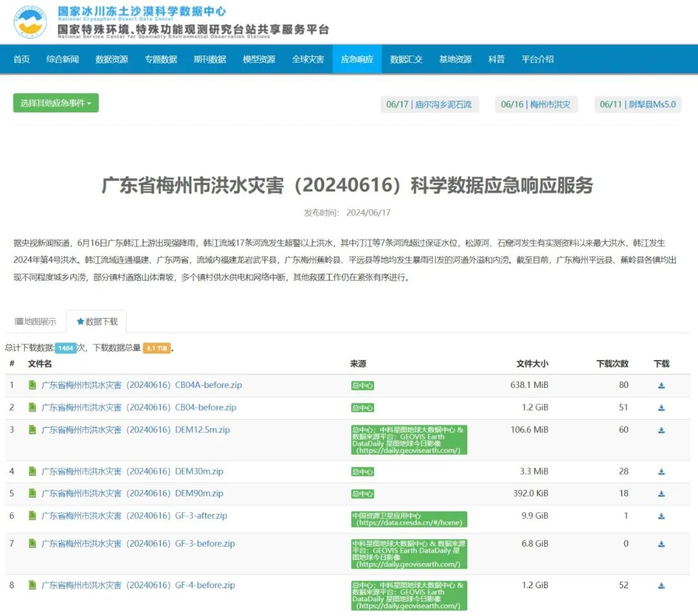Open the GF-3-after.zip file link
The height and width of the screenshot is (616, 698).
click(134, 516)
